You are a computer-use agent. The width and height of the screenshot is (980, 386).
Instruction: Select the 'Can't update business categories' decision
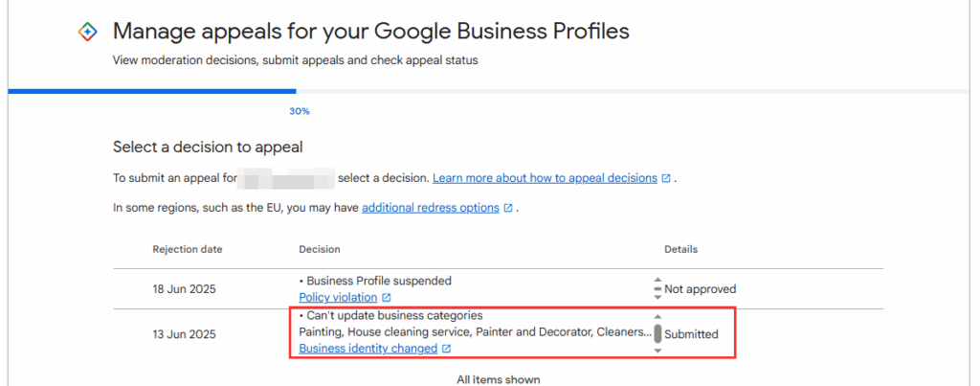395,315
